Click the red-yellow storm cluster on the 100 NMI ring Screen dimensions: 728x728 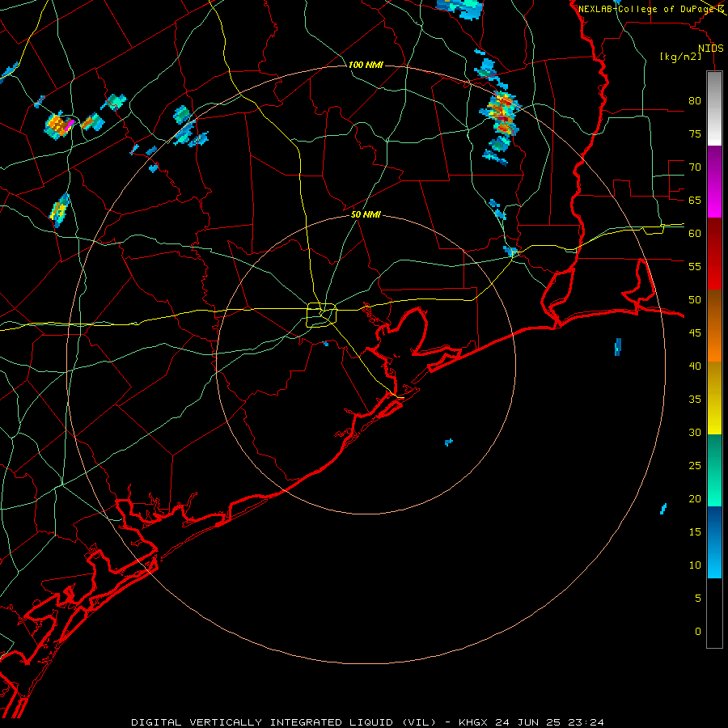coord(503,114)
